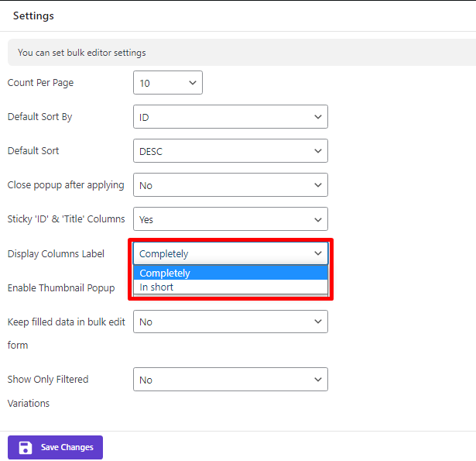
Task: Click chevron on Display Columns Label dropdown
Action: tap(318, 253)
